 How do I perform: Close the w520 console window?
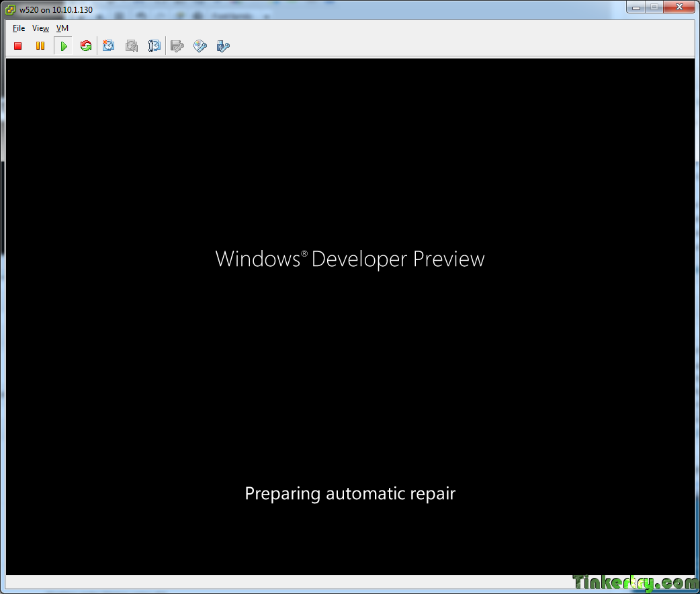pyautogui.click(x=679, y=7)
